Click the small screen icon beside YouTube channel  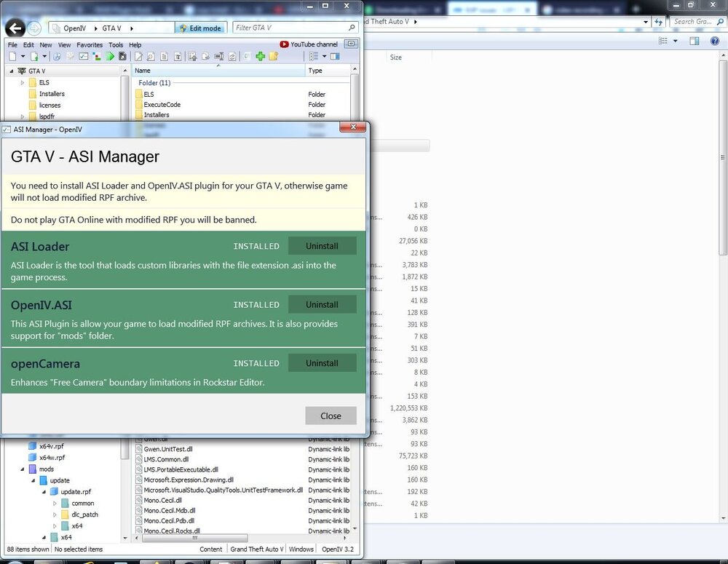[x=351, y=44]
